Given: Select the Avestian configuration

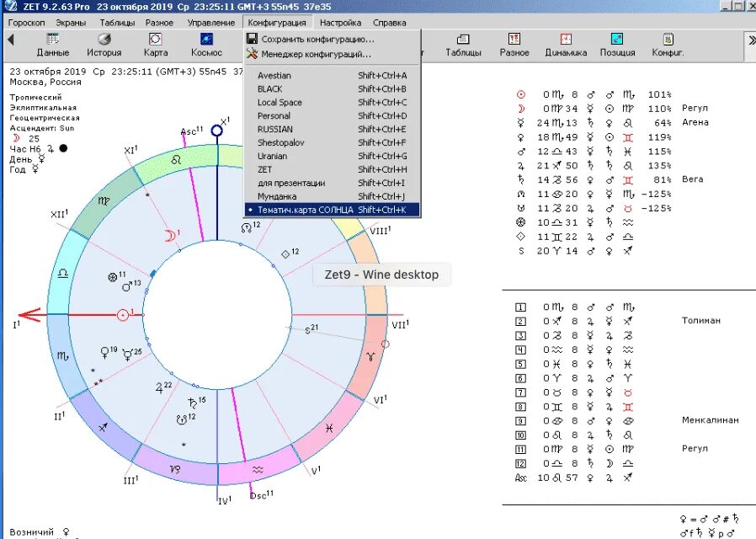Looking at the screenshot, I should click(x=333, y=75).
